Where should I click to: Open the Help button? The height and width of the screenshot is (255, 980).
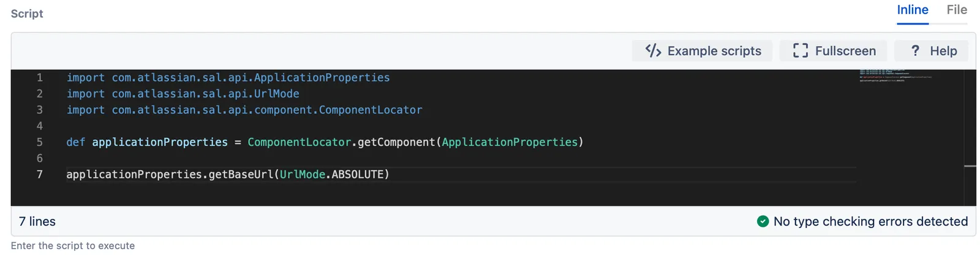[931, 51]
